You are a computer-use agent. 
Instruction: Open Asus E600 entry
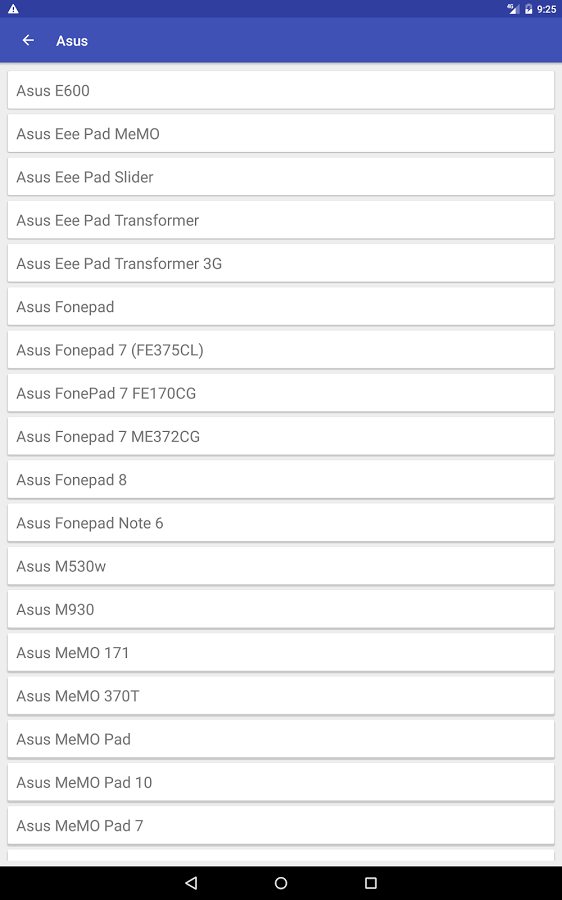coord(281,90)
